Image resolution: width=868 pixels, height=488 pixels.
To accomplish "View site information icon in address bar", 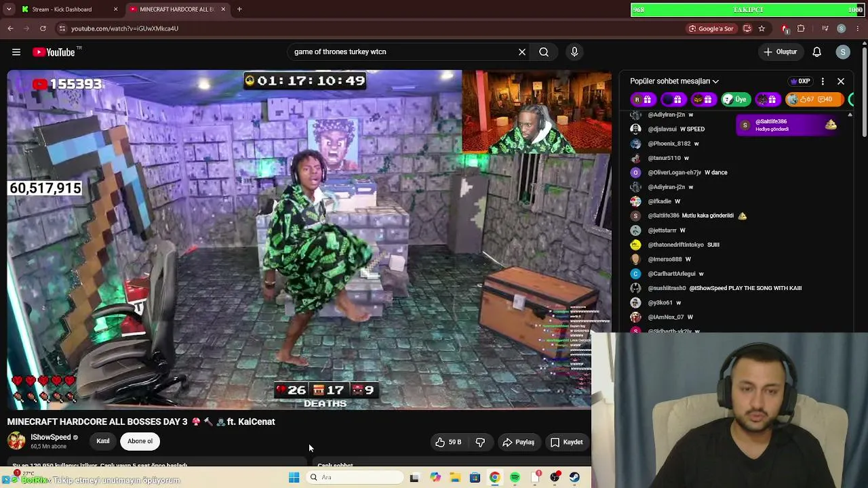I will coord(62,28).
